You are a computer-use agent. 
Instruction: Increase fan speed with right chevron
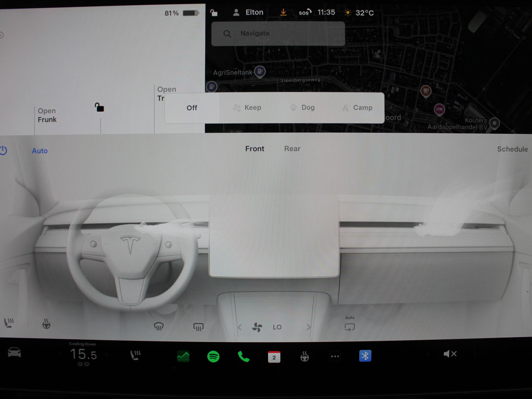(x=309, y=327)
